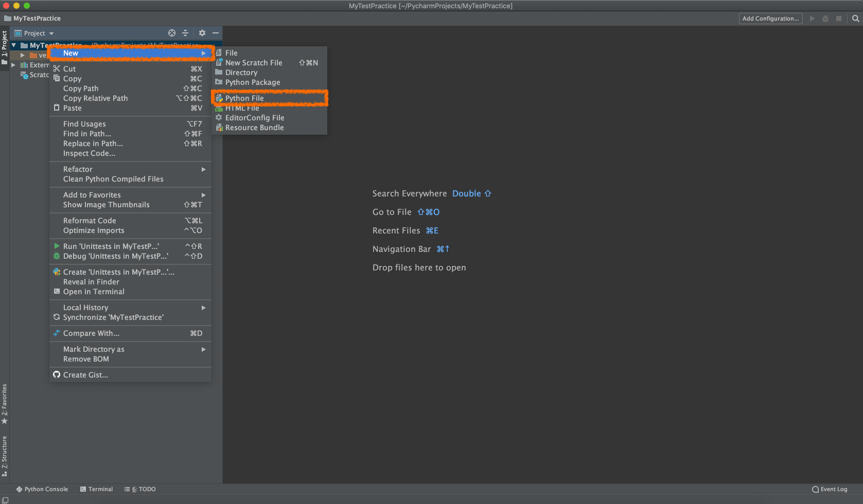Choose Copy in context menu

point(130,79)
